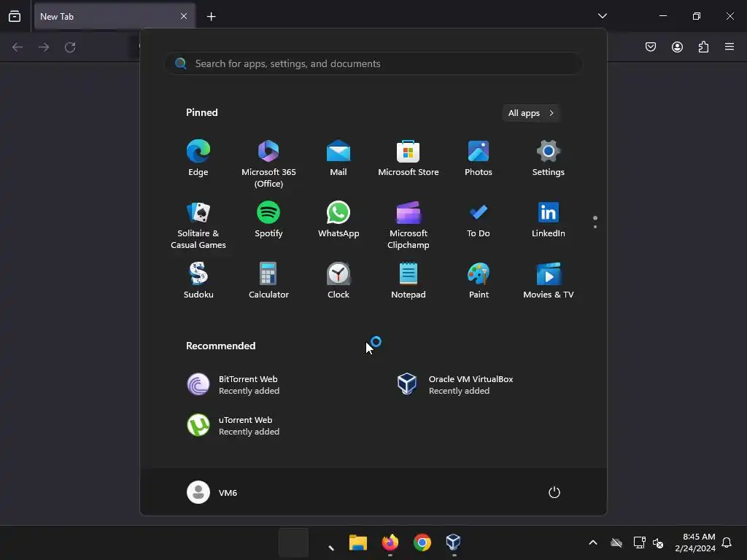Viewport: 747px width, 560px height.
Task: Click the OneDrive cloud tray icon
Action: (x=616, y=542)
